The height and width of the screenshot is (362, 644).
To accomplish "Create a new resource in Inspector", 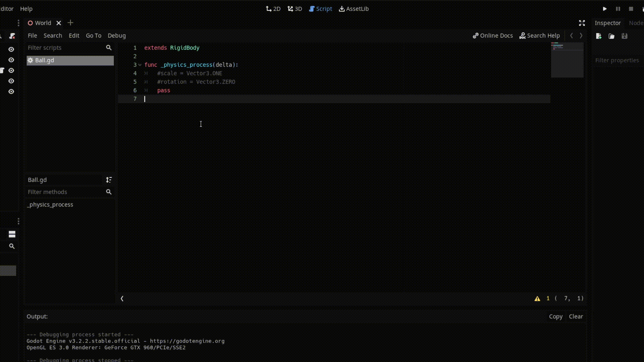I will (x=599, y=36).
